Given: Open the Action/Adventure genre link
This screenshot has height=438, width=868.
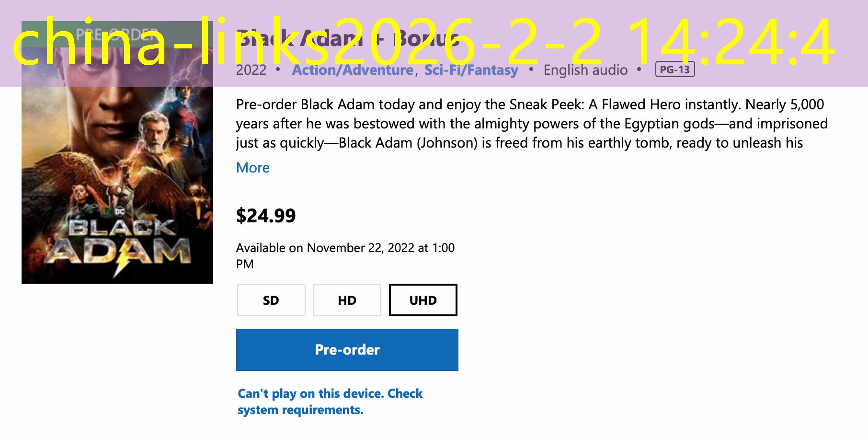Looking at the screenshot, I should click(353, 70).
